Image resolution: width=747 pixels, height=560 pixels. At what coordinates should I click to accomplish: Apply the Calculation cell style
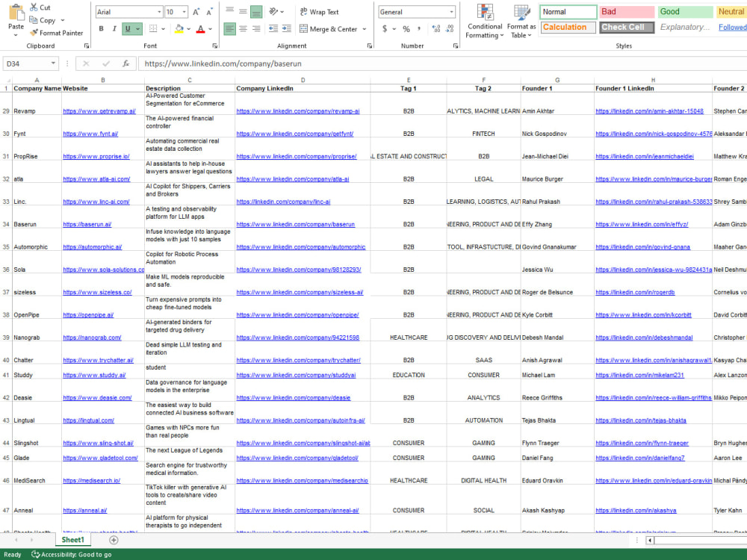(x=568, y=27)
